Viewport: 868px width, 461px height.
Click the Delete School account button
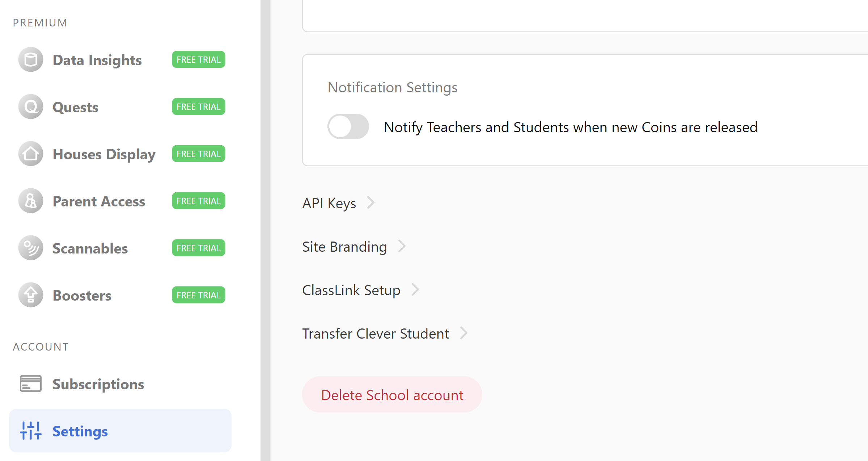[x=392, y=395]
